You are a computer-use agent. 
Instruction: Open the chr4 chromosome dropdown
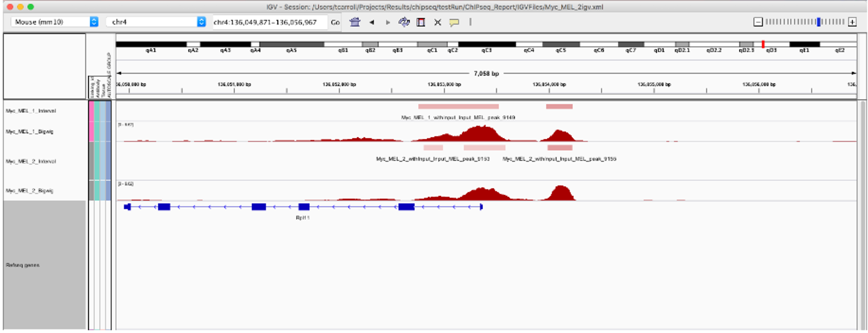click(x=156, y=22)
